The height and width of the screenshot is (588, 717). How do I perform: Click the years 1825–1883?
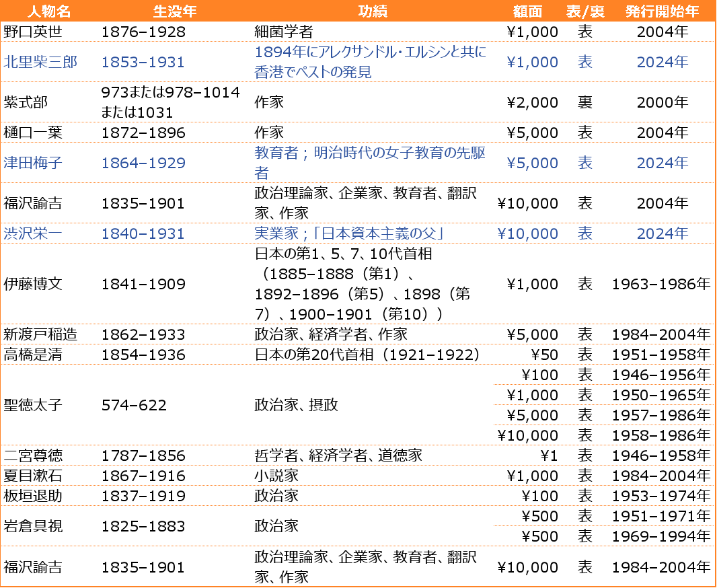[x=143, y=526]
